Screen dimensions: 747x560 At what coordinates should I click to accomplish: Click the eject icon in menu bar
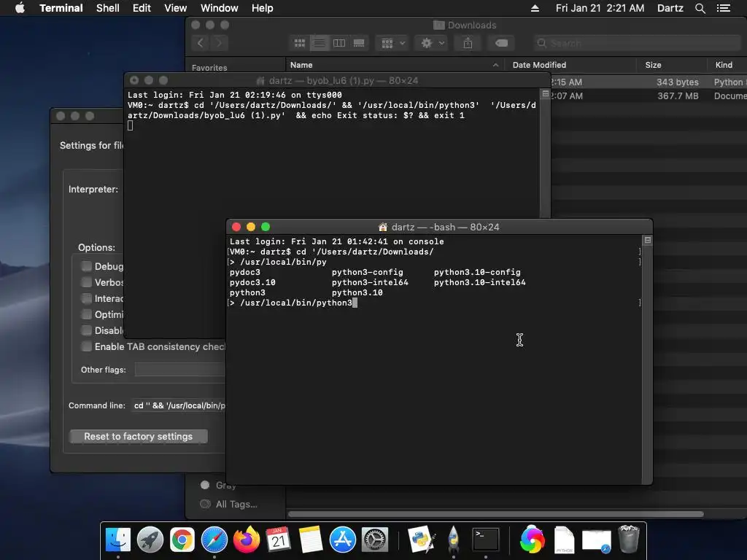coord(535,8)
